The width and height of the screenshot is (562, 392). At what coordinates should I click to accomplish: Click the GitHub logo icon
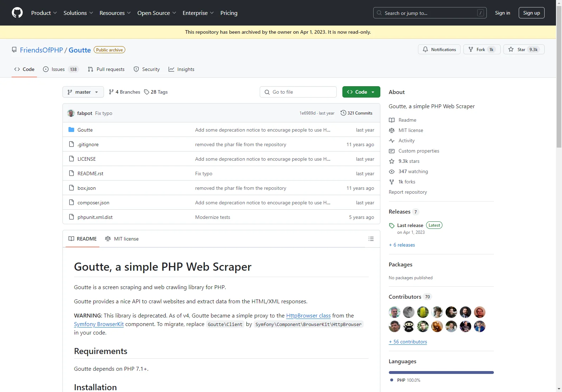tap(17, 13)
